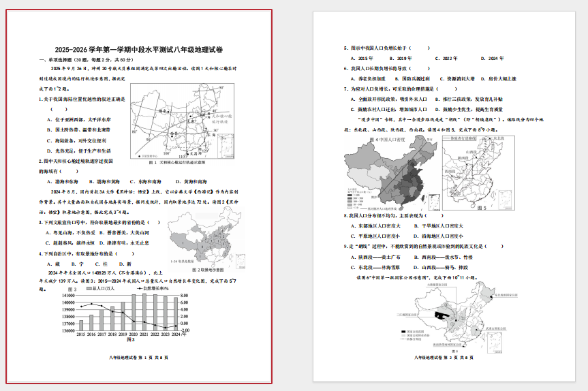The width and height of the screenshot is (588, 391).
Task: Click option C. 资源消耗大增 in question 6
Action: tap(448, 79)
